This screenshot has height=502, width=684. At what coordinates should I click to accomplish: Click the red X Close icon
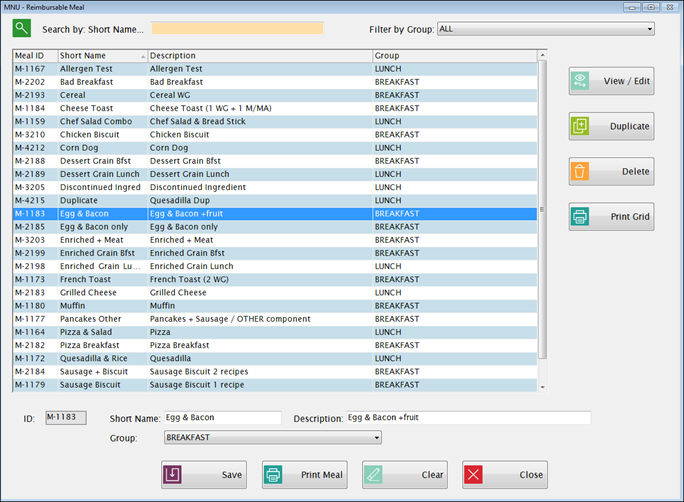click(473, 475)
